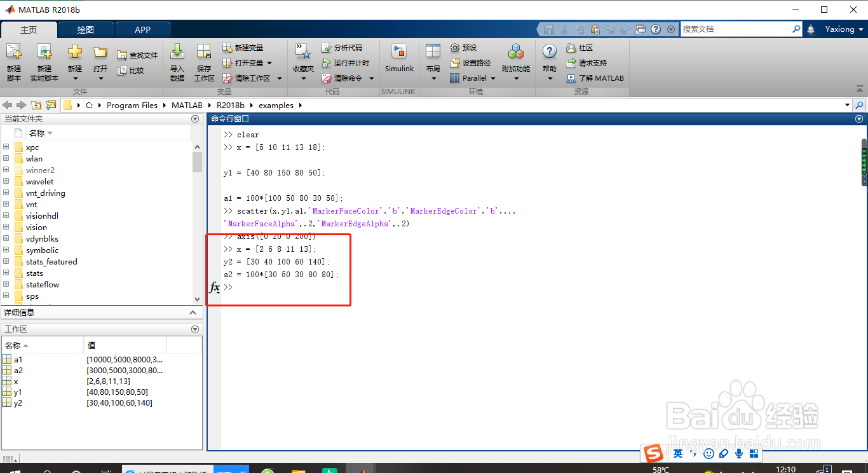Click Save Workspace (保存工作区) icon
Screen dimensions: 868x473
[204, 62]
